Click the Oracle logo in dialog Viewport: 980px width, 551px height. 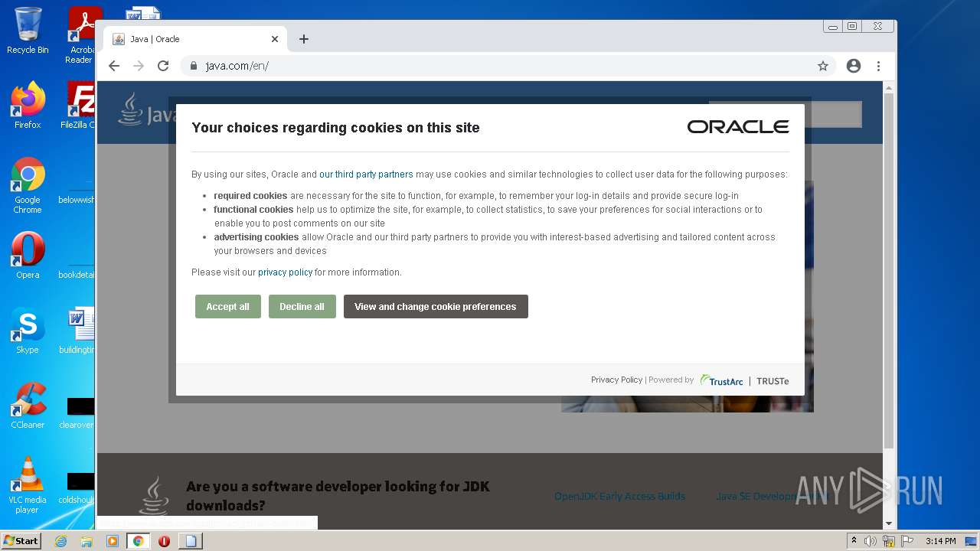(738, 127)
